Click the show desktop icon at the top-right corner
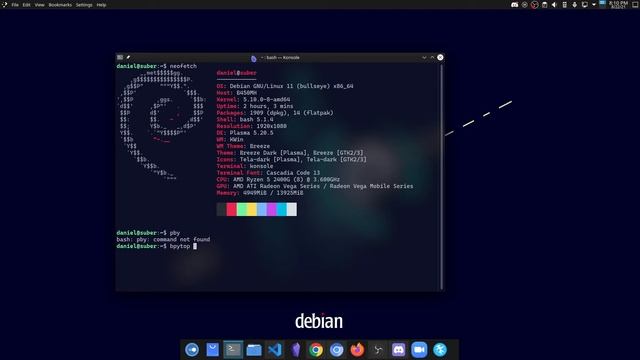640x360 pixels. [x=636, y=5]
